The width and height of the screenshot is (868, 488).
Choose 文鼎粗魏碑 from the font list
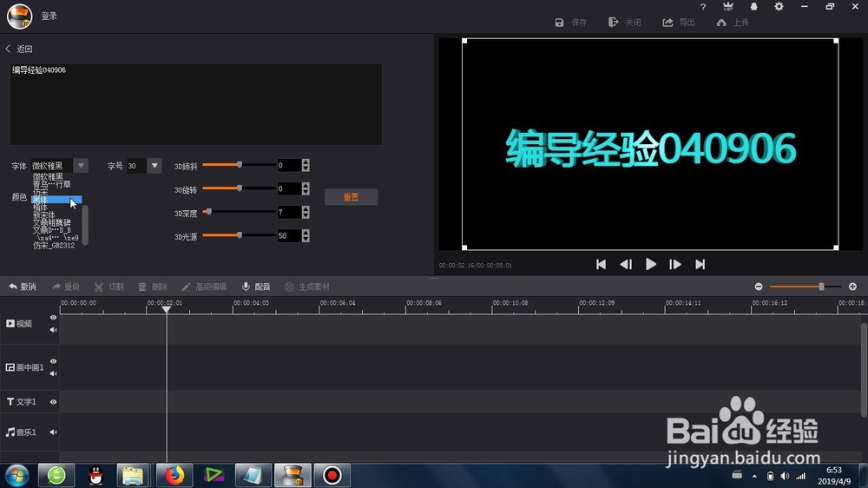tap(51, 222)
